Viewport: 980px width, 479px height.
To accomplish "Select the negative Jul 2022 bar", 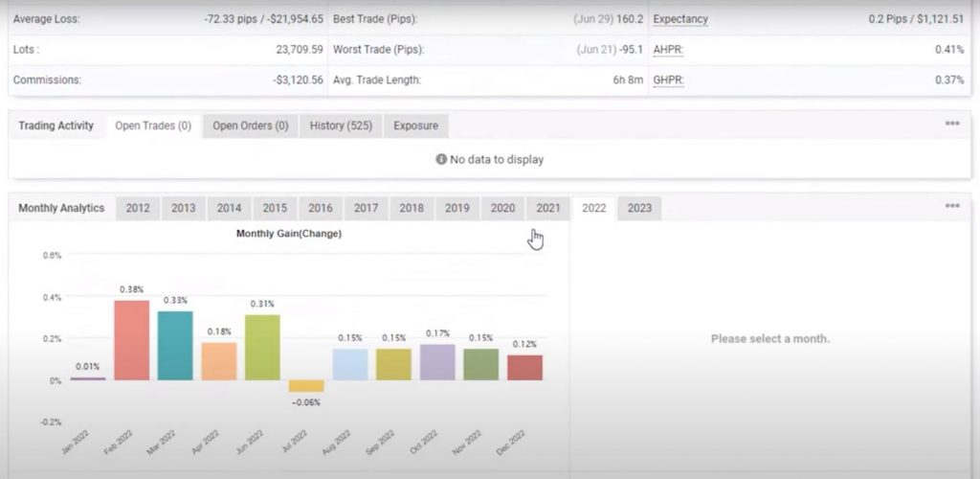I will click(306, 385).
